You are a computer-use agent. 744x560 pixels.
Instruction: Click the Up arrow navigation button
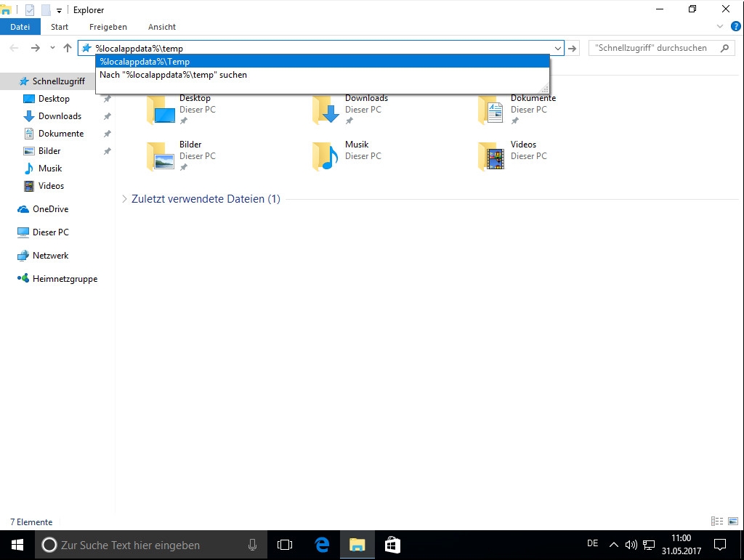click(x=68, y=48)
